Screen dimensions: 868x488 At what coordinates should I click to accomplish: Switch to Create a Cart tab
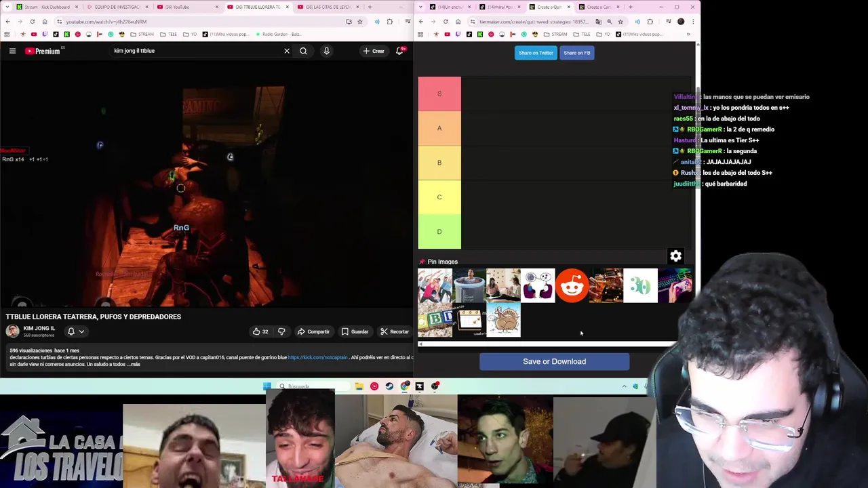[x=599, y=7]
